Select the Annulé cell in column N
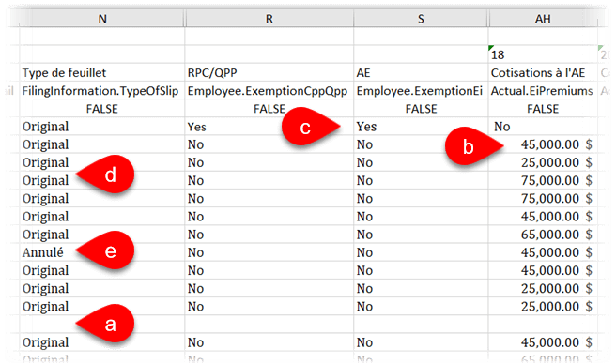 tap(102, 252)
